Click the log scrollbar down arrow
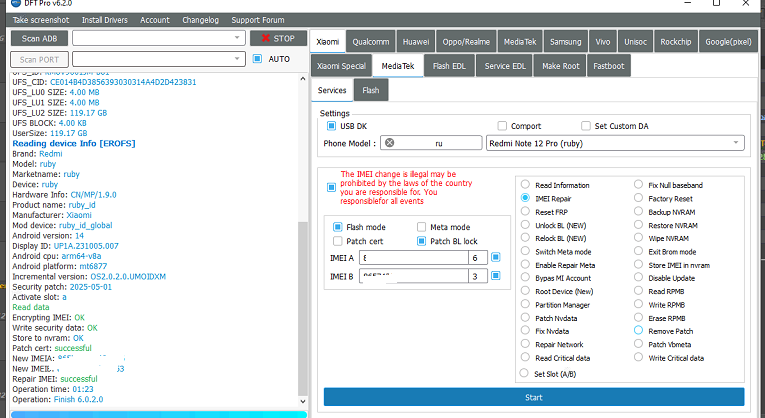This screenshot has width=765, height=418. (x=302, y=401)
